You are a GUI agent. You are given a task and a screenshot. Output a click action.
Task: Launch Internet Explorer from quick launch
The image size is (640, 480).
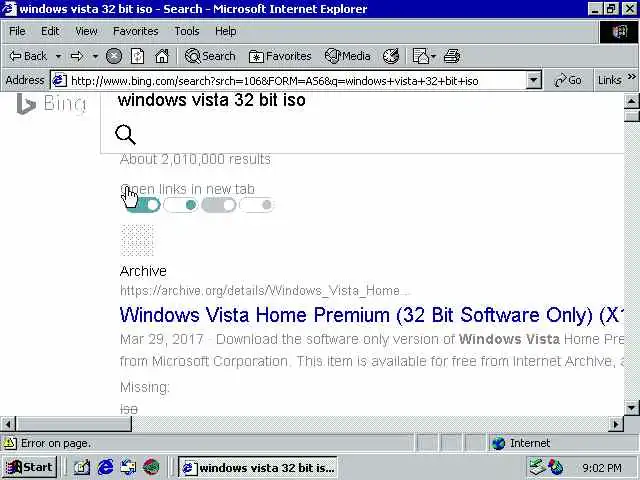(x=105, y=467)
